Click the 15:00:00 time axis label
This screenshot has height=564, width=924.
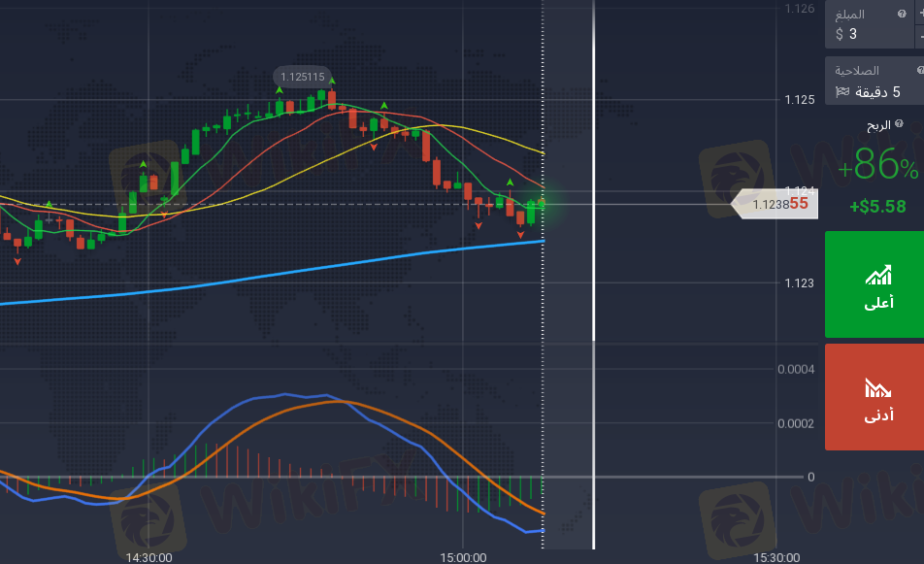463,557
